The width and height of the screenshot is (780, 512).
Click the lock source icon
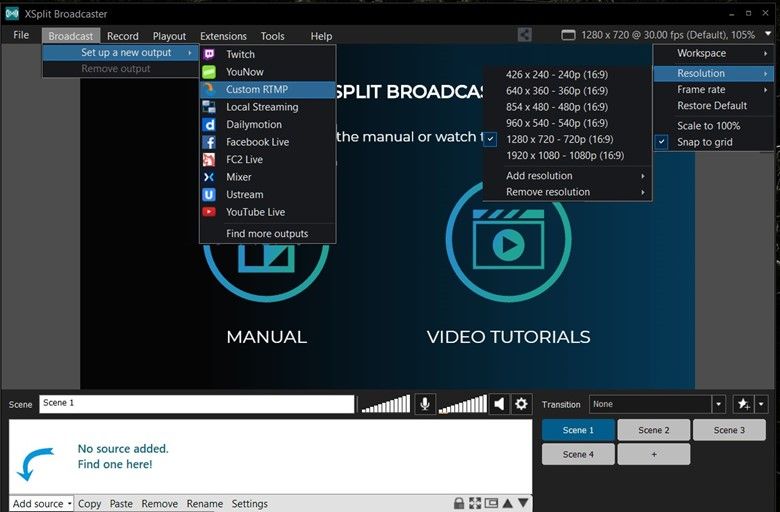[459, 503]
